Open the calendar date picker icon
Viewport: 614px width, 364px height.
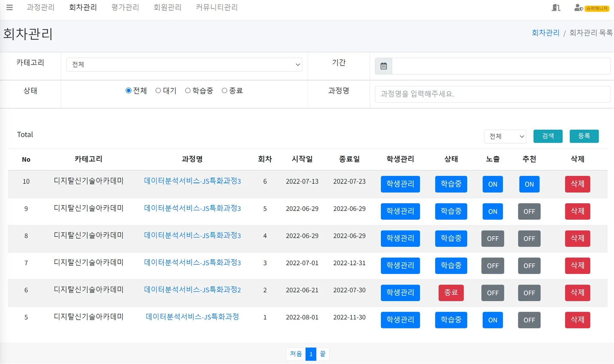tap(383, 66)
